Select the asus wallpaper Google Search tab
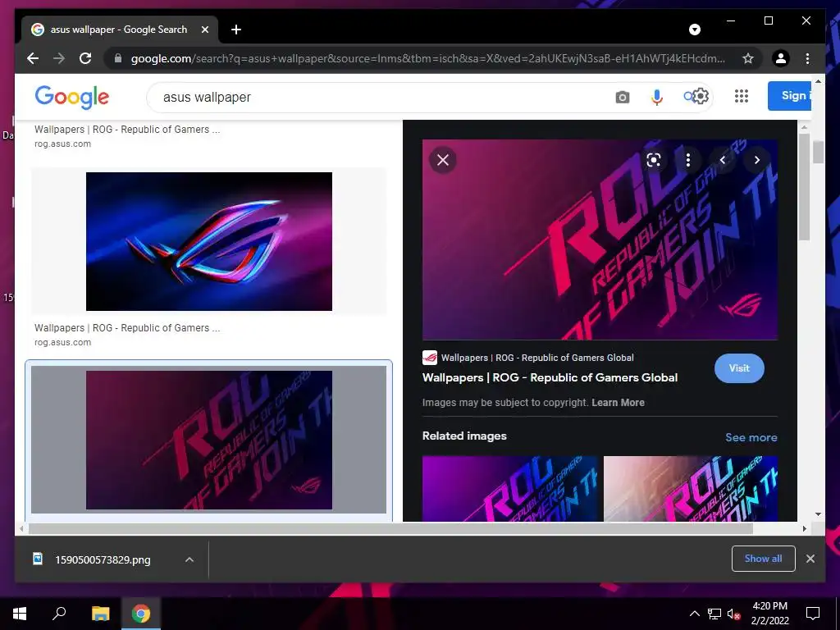This screenshot has width=840, height=630. (x=120, y=30)
